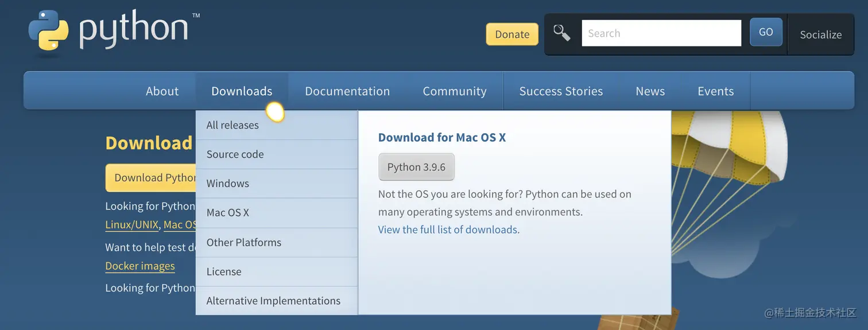Choose Windows from the Downloads menu
This screenshot has width=868, height=330.
pos(228,184)
